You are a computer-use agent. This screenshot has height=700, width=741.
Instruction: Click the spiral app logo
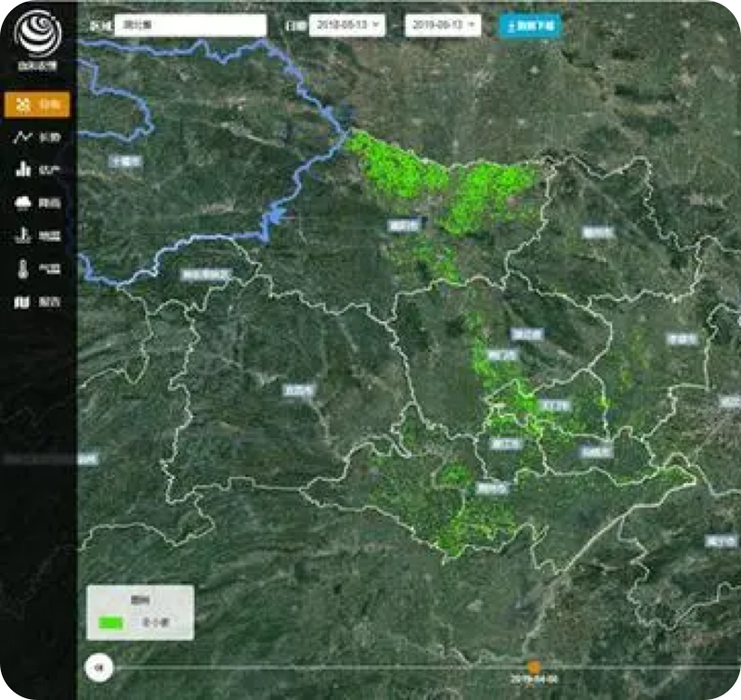point(38,32)
